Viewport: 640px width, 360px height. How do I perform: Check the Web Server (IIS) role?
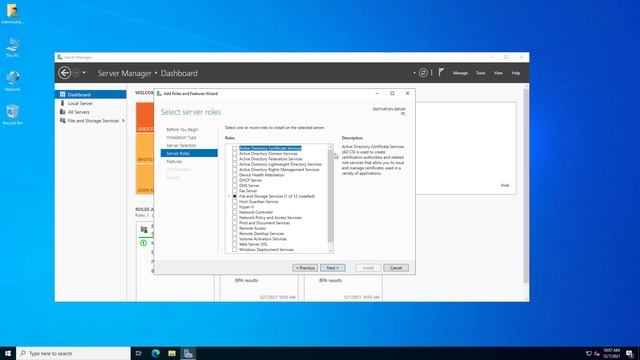click(235, 244)
